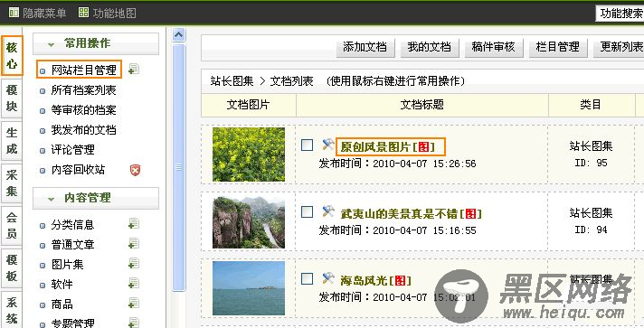Open 普通文章 in content management
The width and height of the screenshot is (644, 328).
pos(73,244)
